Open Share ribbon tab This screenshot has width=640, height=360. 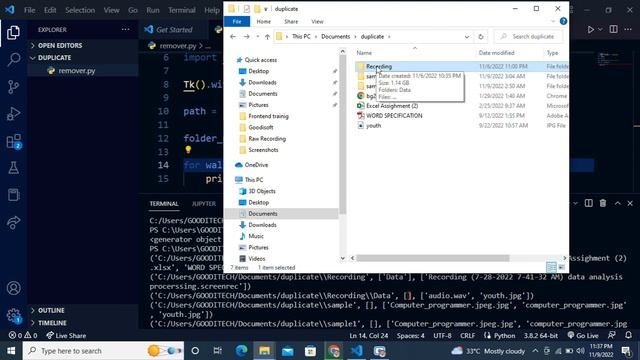click(291, 22)
